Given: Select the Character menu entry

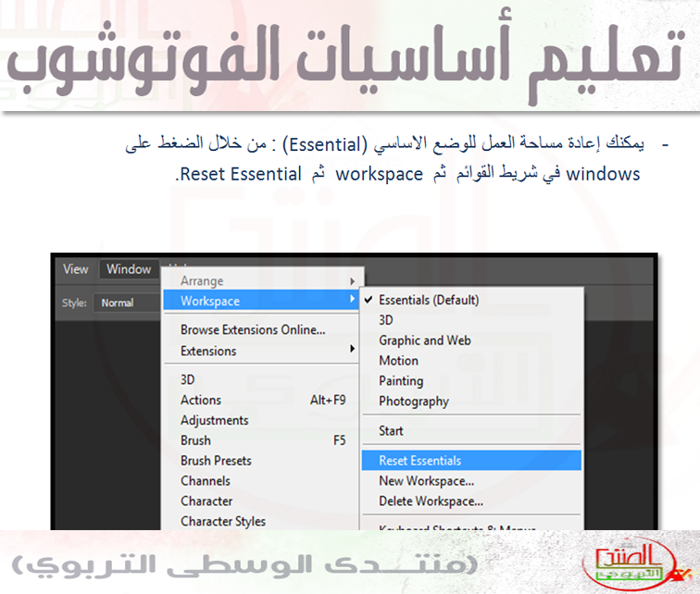Looking at the screenshot, I should (x=261, y=501).
